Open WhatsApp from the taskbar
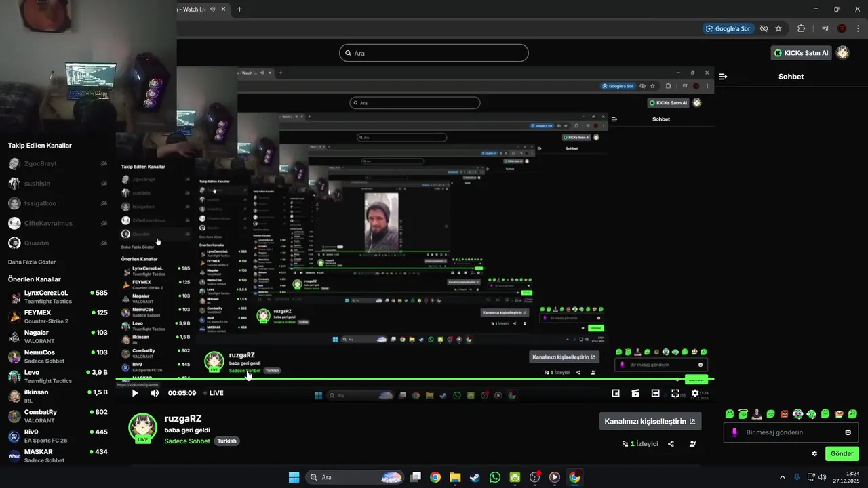Image resolution: width=868 pixels, height=488 pixels. (495, 477)
